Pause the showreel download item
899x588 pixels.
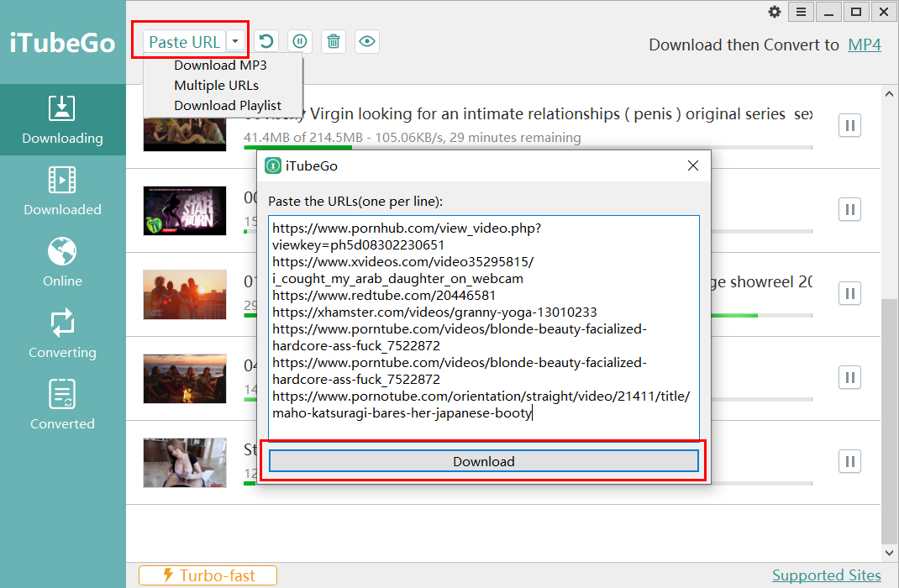click(849, 293)
